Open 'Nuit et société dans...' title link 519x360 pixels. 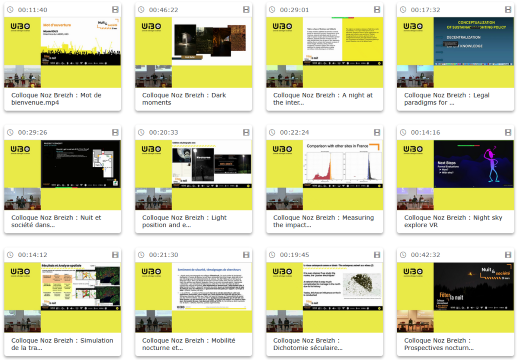(x=56, y=221)
